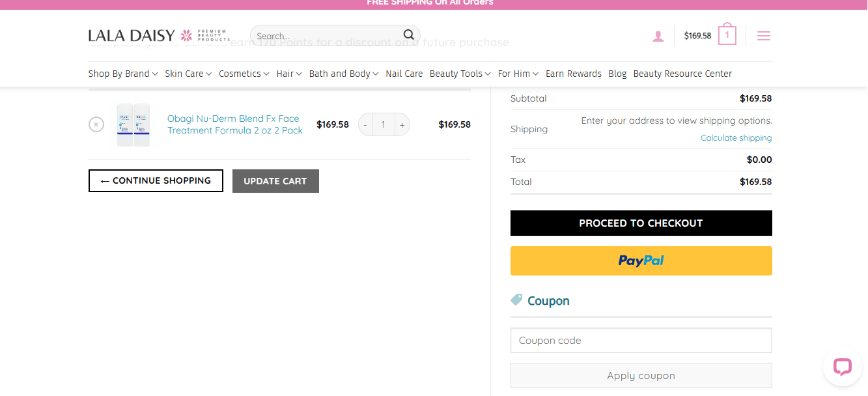Click the Apply coupon button
868x396 pixels.
[641, 376]
